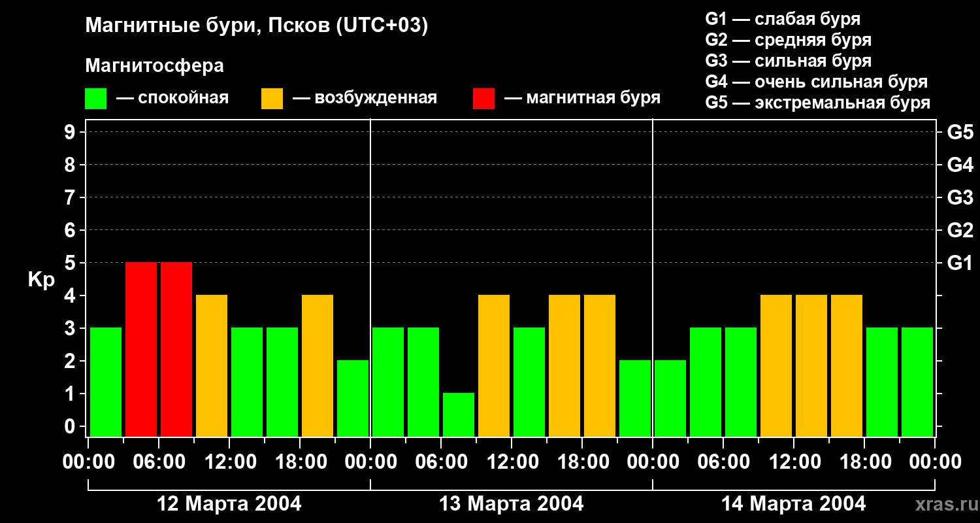This screenshot has width=980, height=523.
Task: Click the orange 'возбужденная' legend swatch
Action: point(272,99)
